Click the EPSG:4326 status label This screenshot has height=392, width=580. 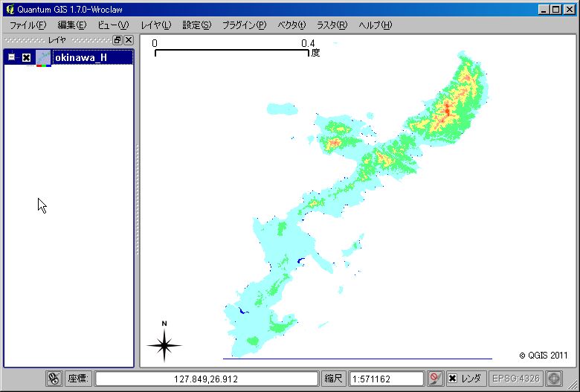click(516, 379)
